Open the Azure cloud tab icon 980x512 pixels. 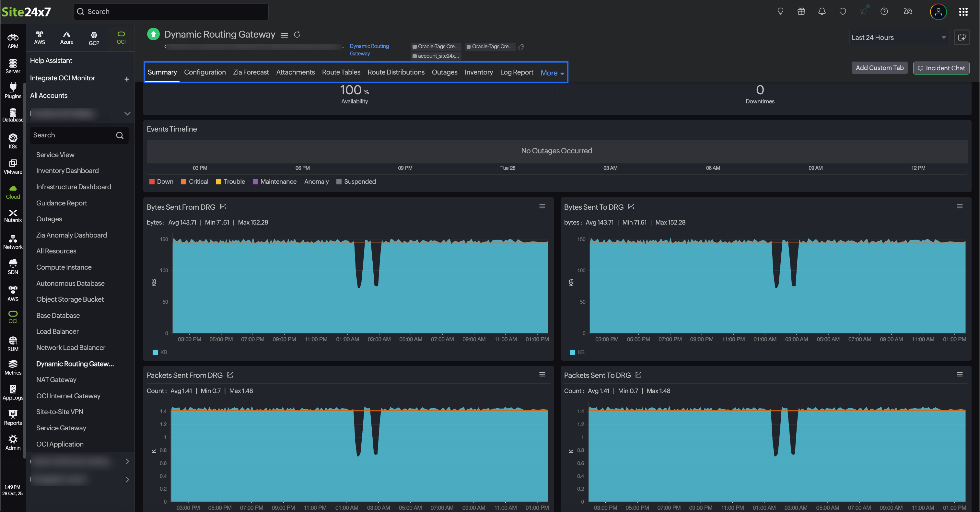[x=66, y=37]
